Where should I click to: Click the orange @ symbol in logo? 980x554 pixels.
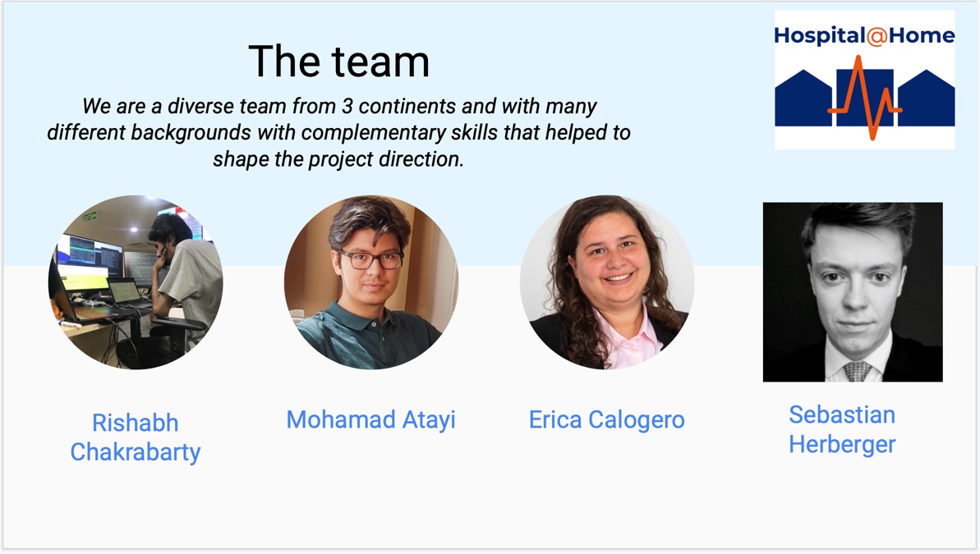pyautogui.click(x=876, y=36)
